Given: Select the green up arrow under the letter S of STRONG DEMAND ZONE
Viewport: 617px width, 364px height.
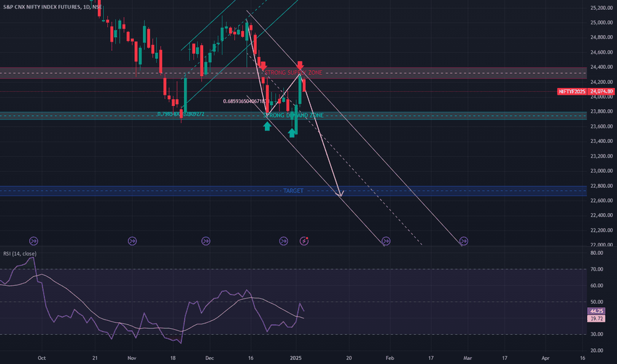Looking at the screenshot, I should coord(267,126).
